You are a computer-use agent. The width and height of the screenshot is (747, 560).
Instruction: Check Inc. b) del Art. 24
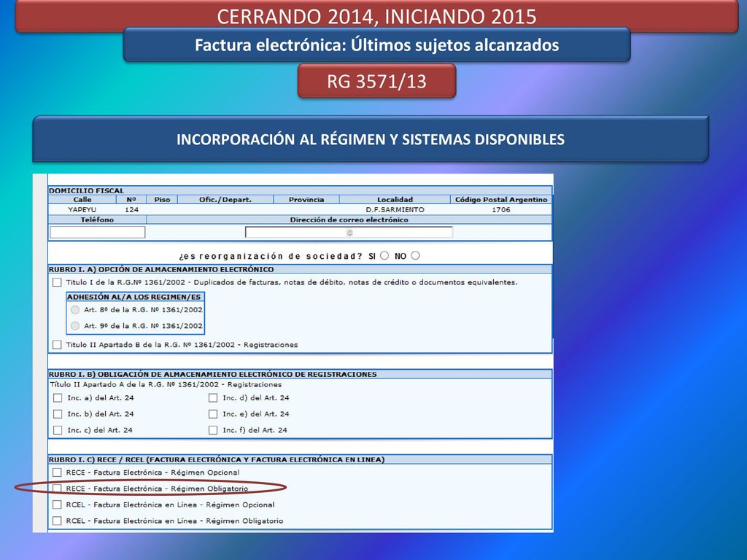pyautogui.click(x=58, y=414)
